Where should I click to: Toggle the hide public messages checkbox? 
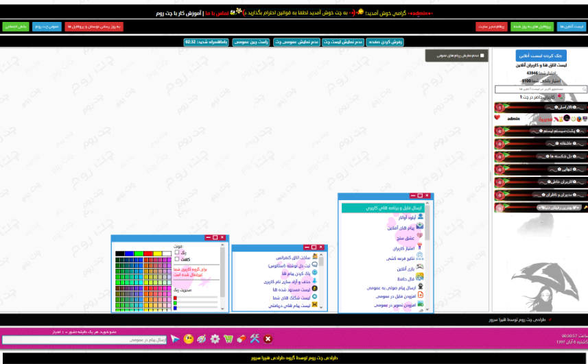[x=482, y=56]
